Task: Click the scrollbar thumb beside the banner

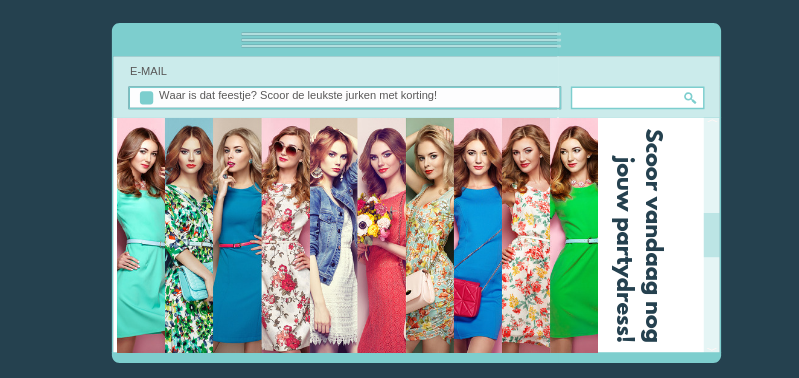Action: pos(711,235)
